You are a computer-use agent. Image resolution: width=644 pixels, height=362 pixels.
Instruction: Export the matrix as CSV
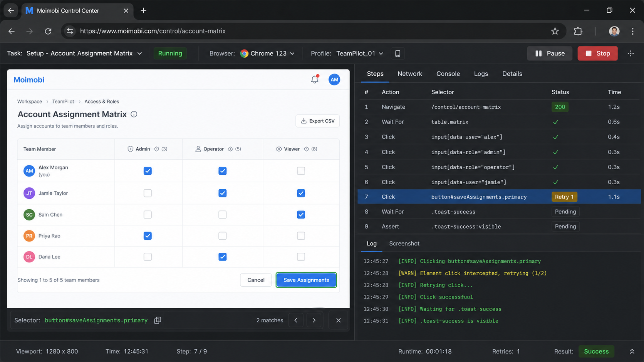click(x=317, y=121)
